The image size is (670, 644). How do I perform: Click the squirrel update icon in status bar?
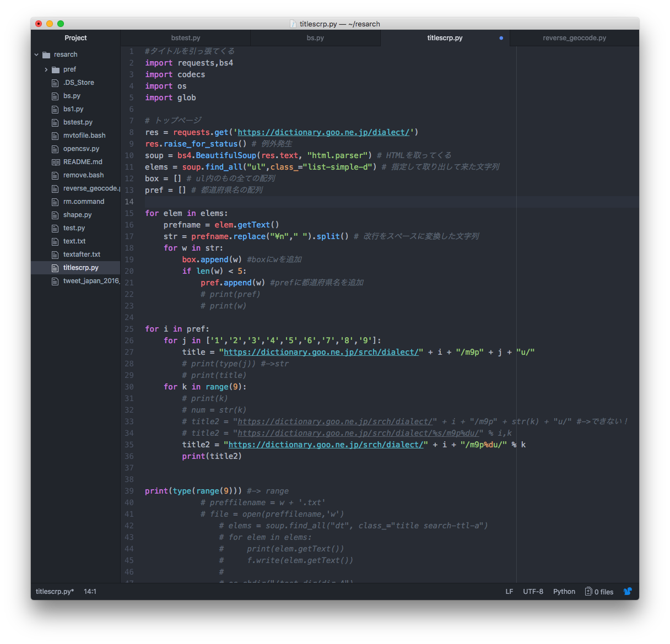[x=628, y=591]
